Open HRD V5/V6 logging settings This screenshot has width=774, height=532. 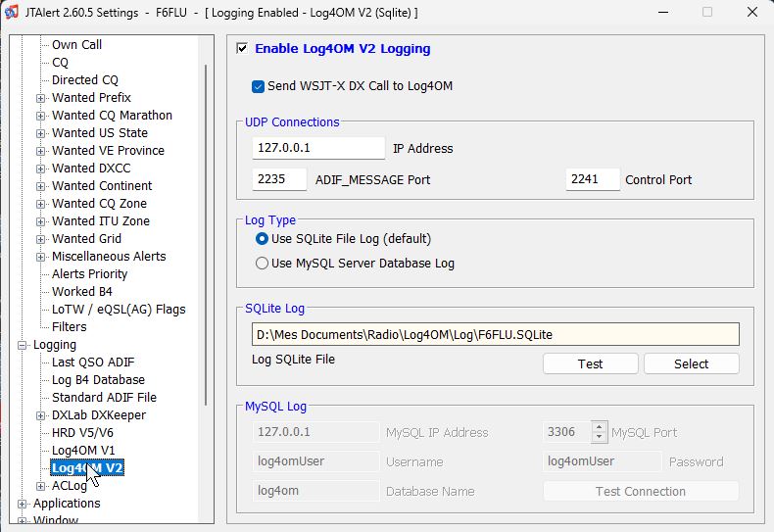tap(82, 433)
